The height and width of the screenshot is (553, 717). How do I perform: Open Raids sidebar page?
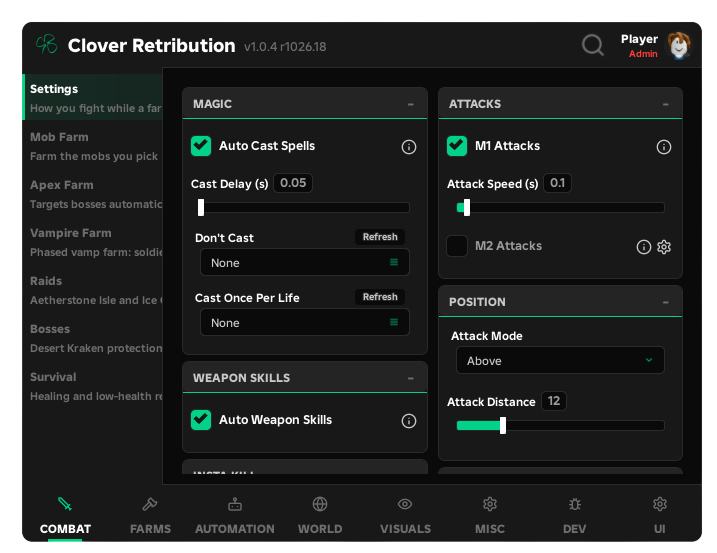[94, 290]
